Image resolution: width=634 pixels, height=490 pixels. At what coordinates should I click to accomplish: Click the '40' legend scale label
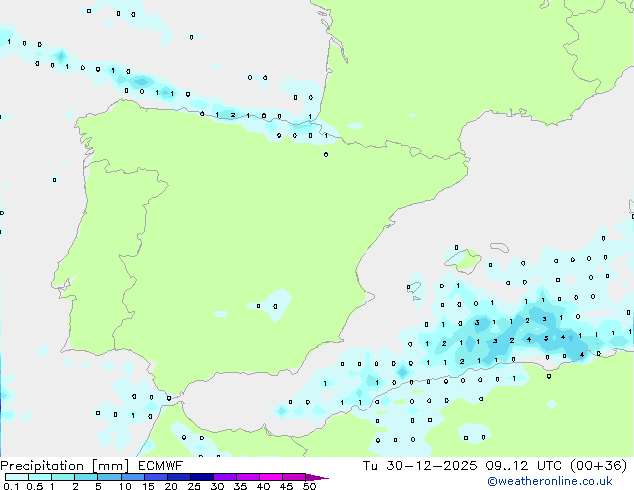tap(263, 486)
